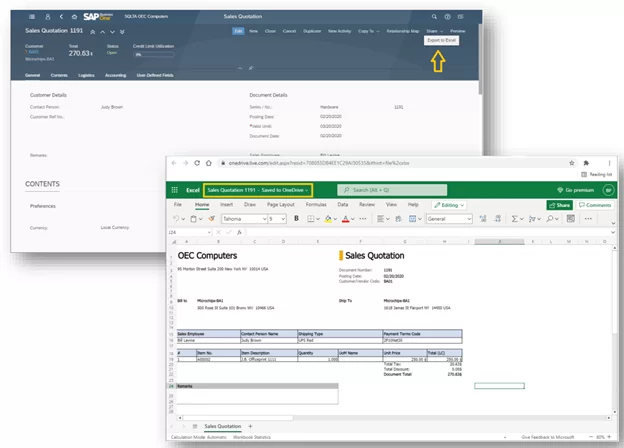Reload the browser page
Screen dimensions: 624x448
pos(197,163)
